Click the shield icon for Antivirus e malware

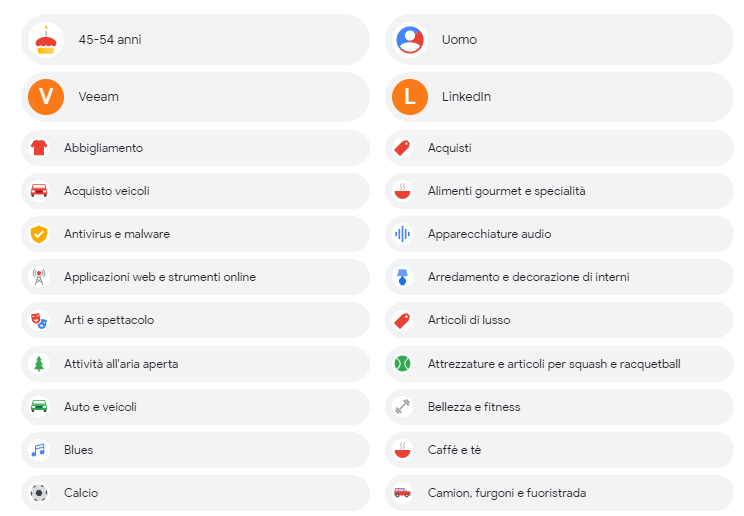39,234
